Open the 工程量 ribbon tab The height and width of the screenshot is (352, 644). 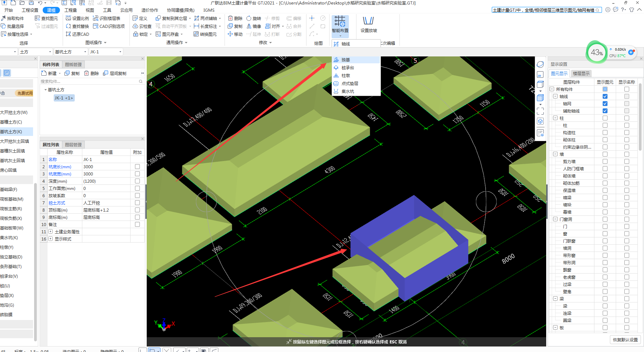[x=71, y=10]
